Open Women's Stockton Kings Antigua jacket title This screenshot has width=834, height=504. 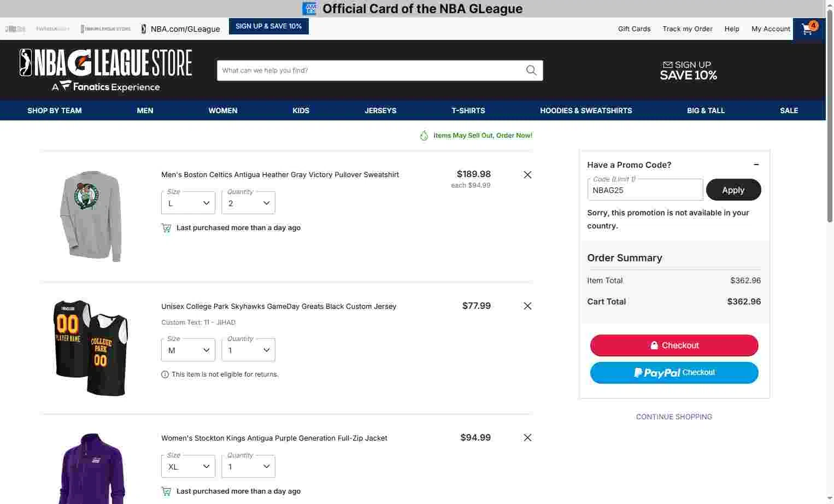click(x=274, y=438)
